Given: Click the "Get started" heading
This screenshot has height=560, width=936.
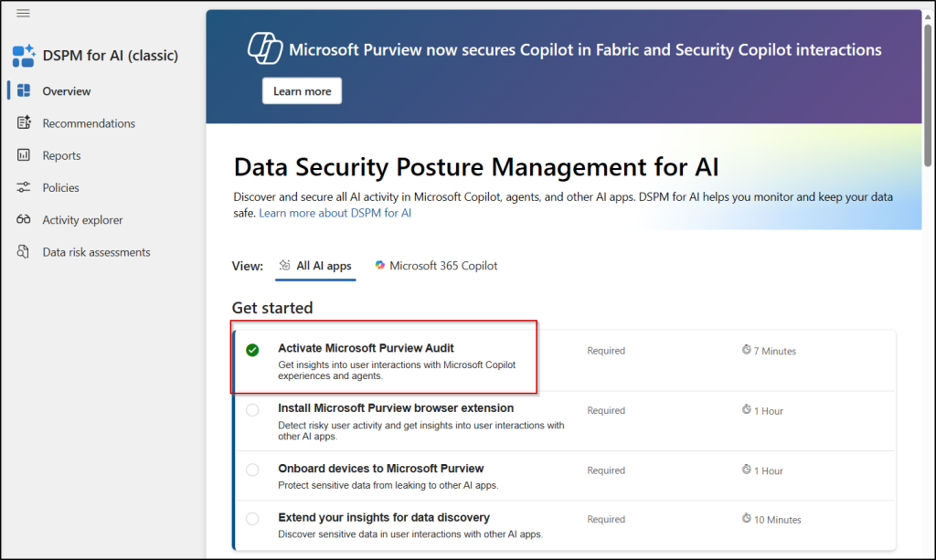Looking at the screenshot, I should coord(272,308).
